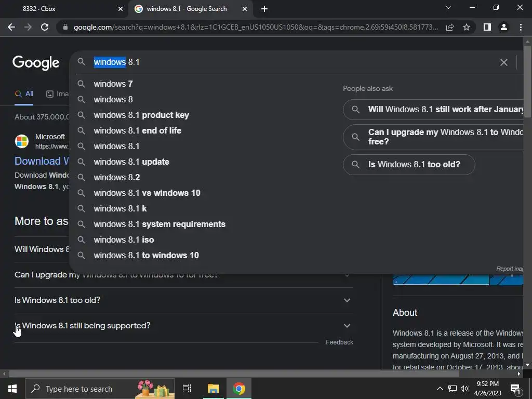The image size is (532, 399).
Task: Click the browser forward arrow
Action: [28, 27]
